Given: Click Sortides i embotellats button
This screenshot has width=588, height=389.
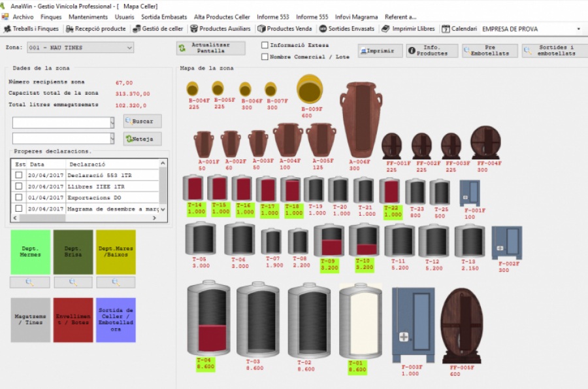Looking at the screenshot, I should tap(555, 50).
